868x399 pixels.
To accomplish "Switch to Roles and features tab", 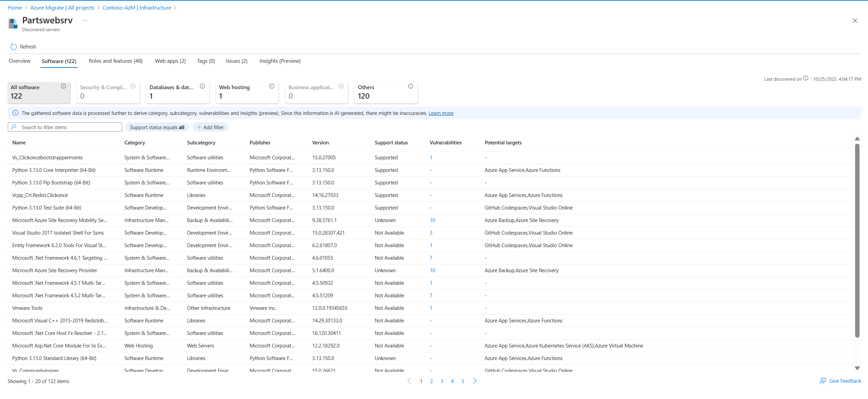I will click(115, 61).
